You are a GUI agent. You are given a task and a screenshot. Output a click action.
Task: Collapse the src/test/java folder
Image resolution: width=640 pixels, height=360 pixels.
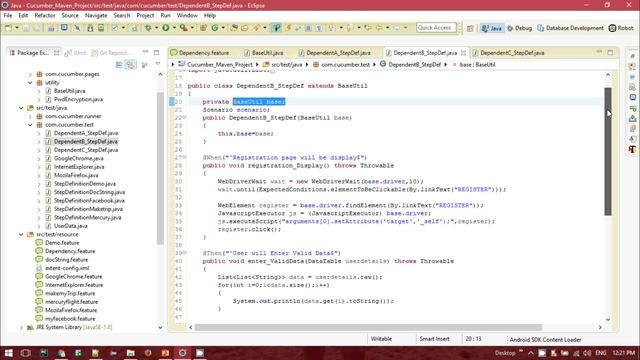tap(21, 108)
